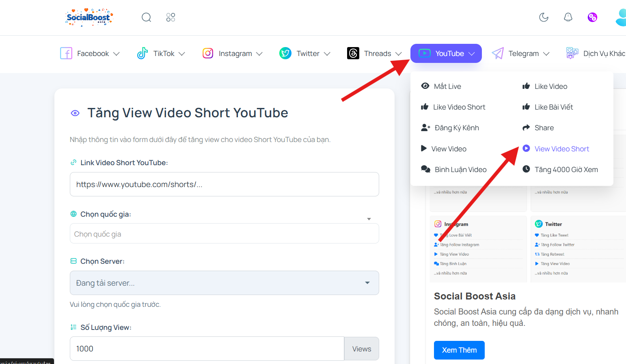Image resolution: width=626 pixels, height=364 pixels.
Task: Click the link icon beside Link Video label
Action: [73, 162]
